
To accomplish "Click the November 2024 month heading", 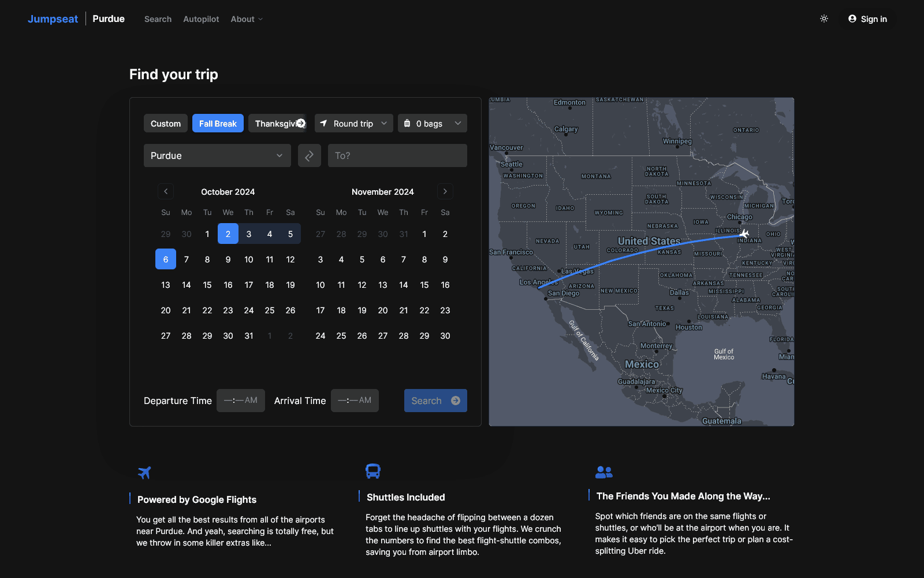I will click(x=383, y=192).
